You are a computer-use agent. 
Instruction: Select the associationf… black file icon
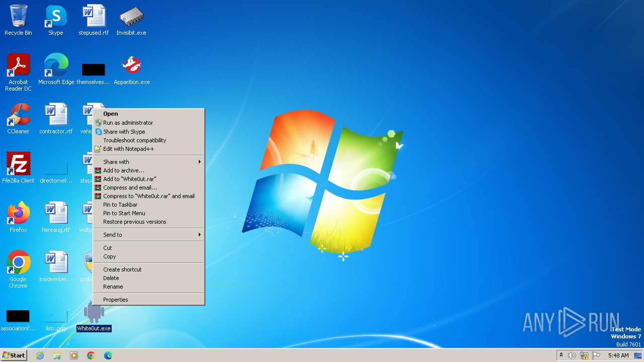click(x=18, y=320)
